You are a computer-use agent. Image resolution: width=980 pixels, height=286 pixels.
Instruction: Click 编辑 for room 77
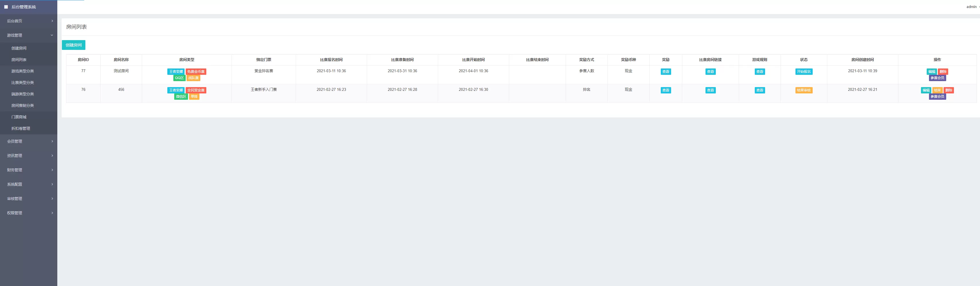(x=931, y=72)
